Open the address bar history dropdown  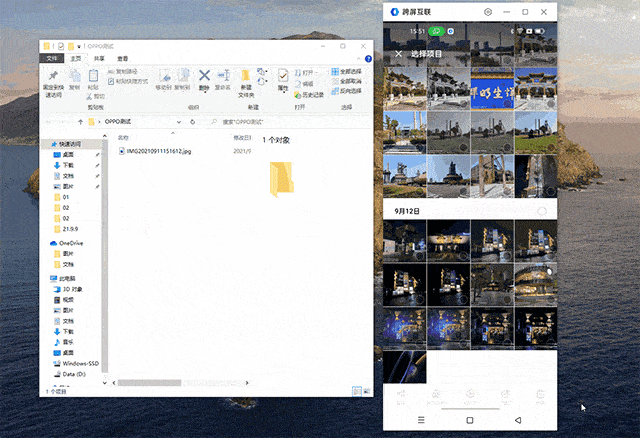[179, 122]
